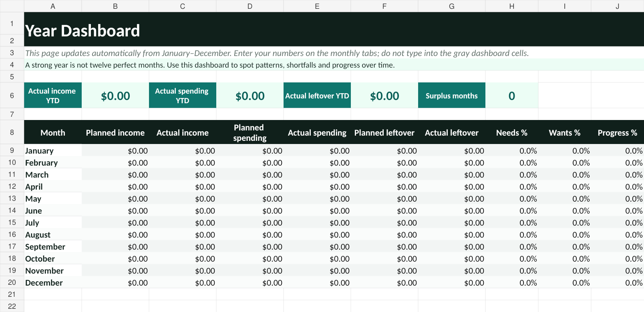Click the 'Planned spending' table header
The width and height of the screenshot is (644, 312).
250,132
